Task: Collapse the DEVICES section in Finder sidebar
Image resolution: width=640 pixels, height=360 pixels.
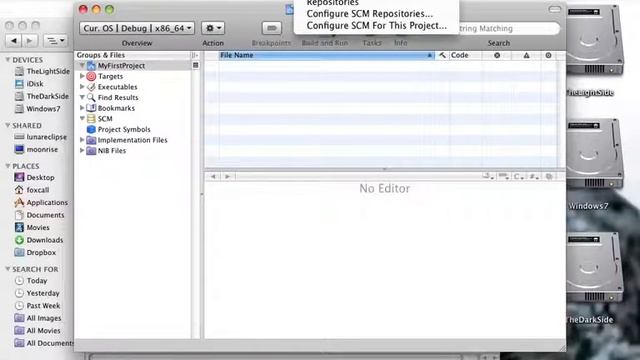Action: click(x=7, y=60)
